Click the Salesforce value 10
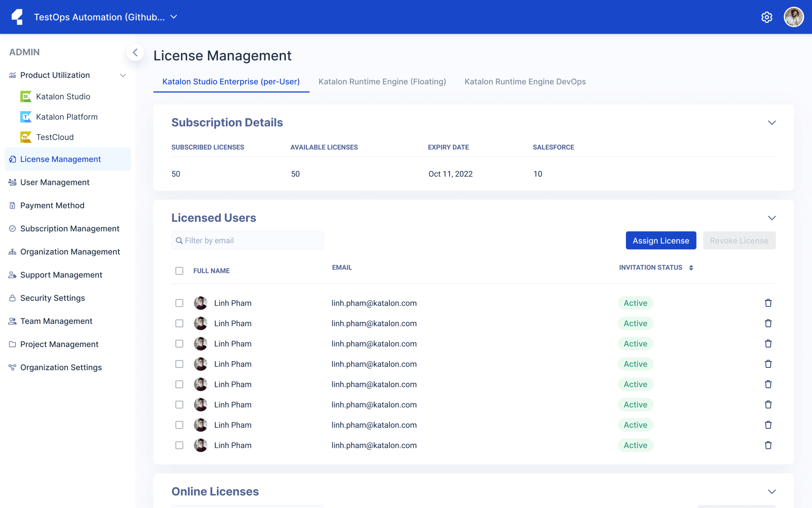 click(538, 174)
